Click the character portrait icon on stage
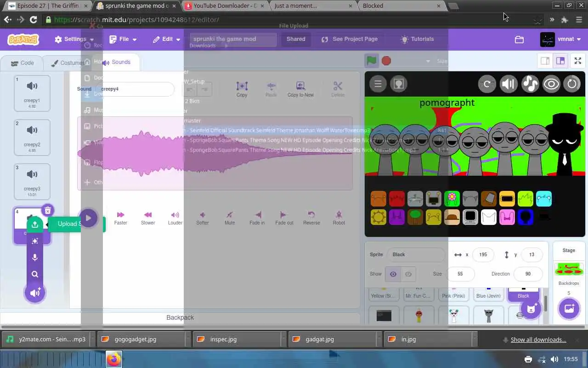This screenshot has width=588, height=368. click(398, 84)
